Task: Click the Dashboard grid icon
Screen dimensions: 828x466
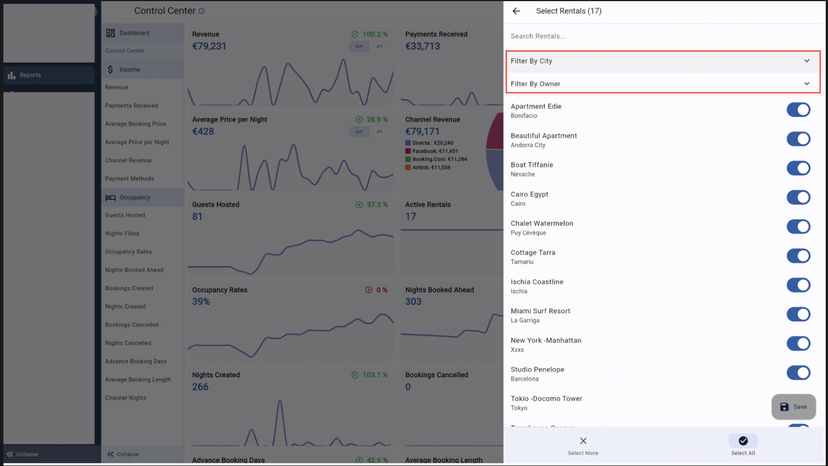Action: 111,33
